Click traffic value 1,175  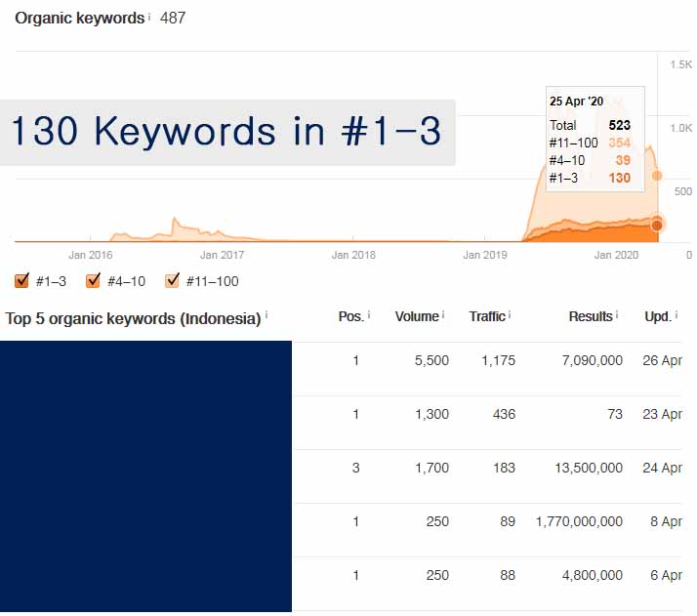[x=498, y=360]
